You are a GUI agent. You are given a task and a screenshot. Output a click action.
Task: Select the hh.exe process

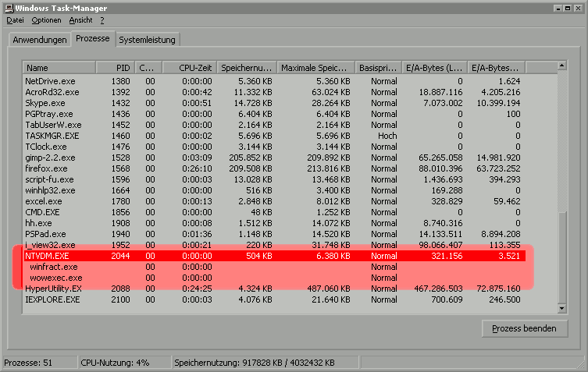pos(274,223)
